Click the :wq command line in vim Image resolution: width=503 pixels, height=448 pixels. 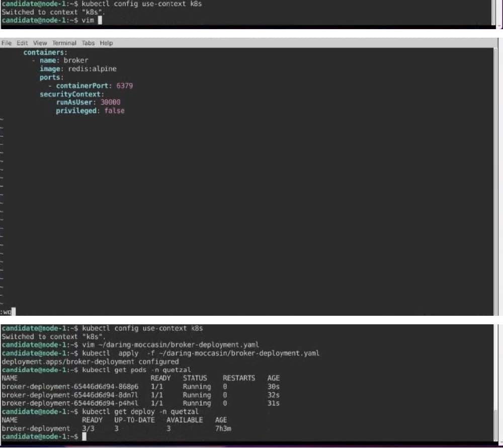point(8,311)
